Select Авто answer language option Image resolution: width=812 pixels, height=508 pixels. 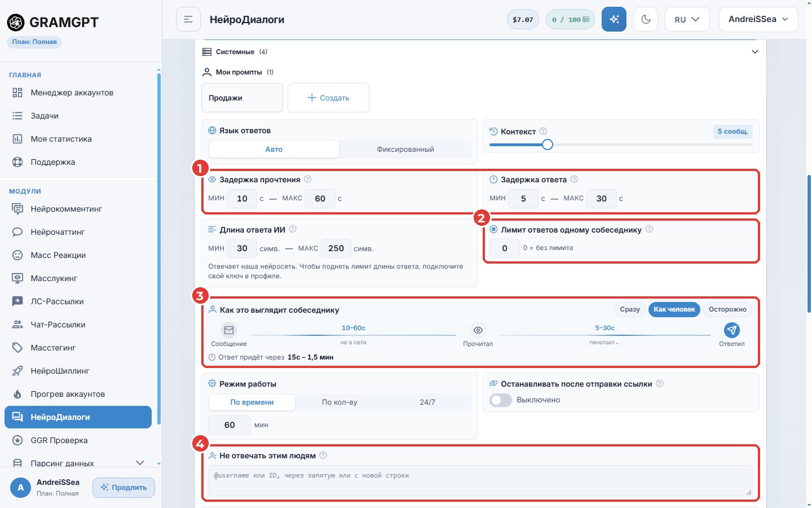coord(274,150)
